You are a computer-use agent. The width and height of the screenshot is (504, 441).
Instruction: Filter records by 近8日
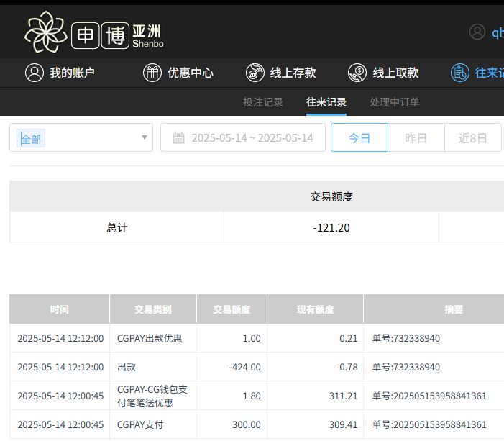click(x=472, y=137)
